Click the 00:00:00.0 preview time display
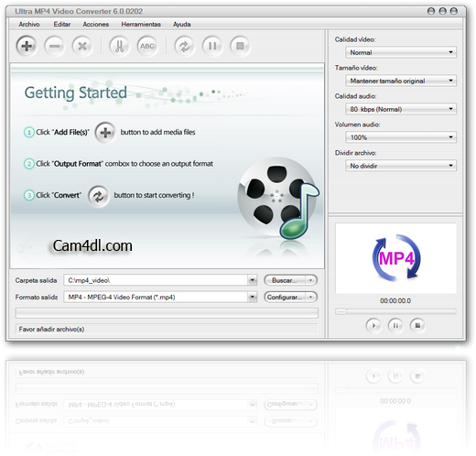 [395, 301]
